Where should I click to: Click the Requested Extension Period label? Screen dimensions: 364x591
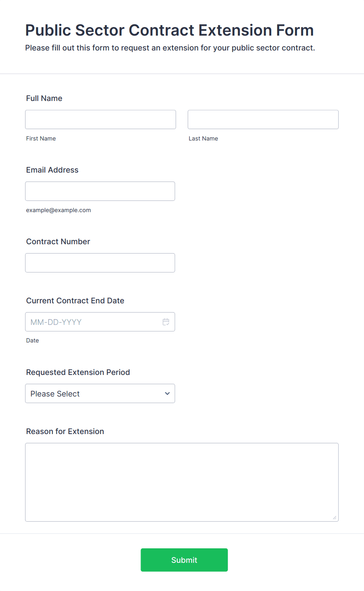(x=78, y=372)
